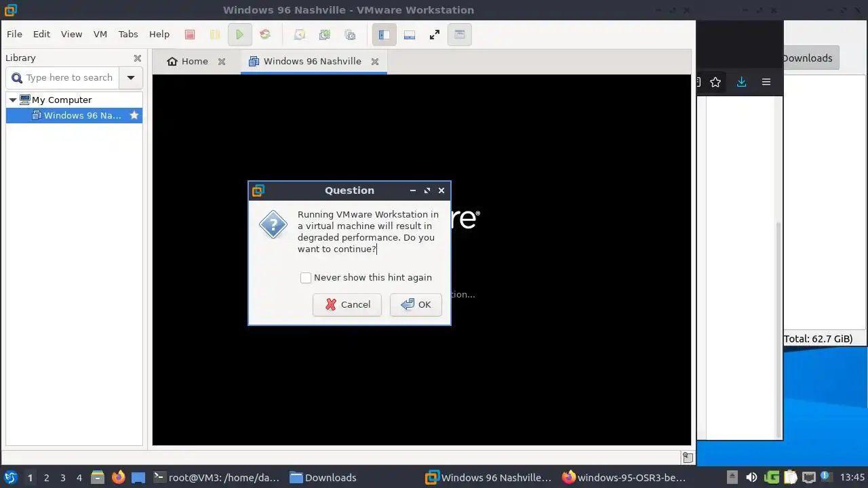
Task: Minimize the Question dialog
Action: click(x=413, y=190)
